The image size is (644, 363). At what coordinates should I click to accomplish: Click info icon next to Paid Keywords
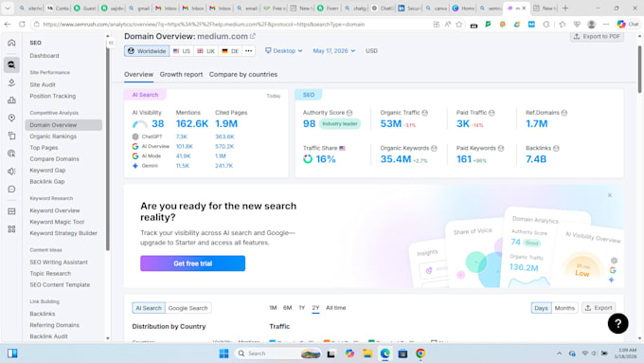pos(501,149)
